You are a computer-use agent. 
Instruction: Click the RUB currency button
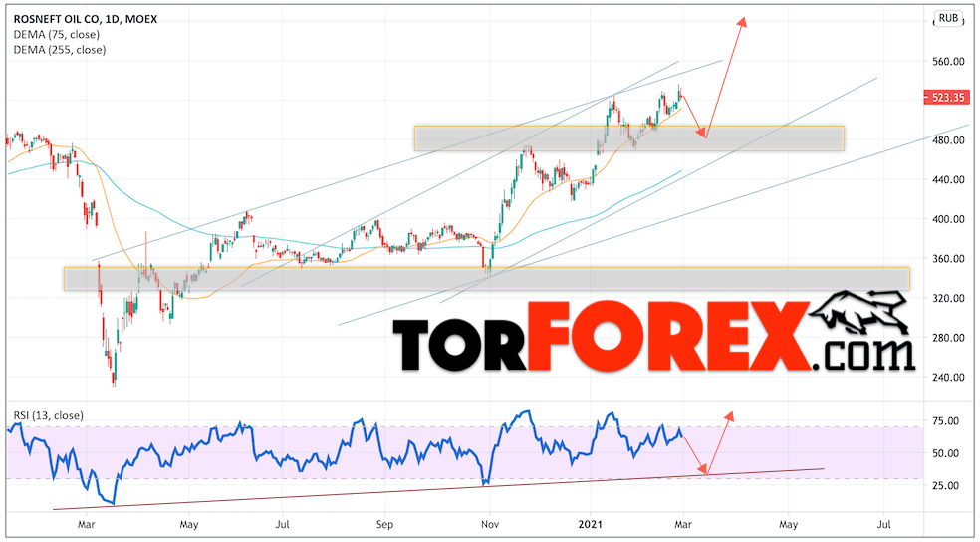(x=947, y=19)
